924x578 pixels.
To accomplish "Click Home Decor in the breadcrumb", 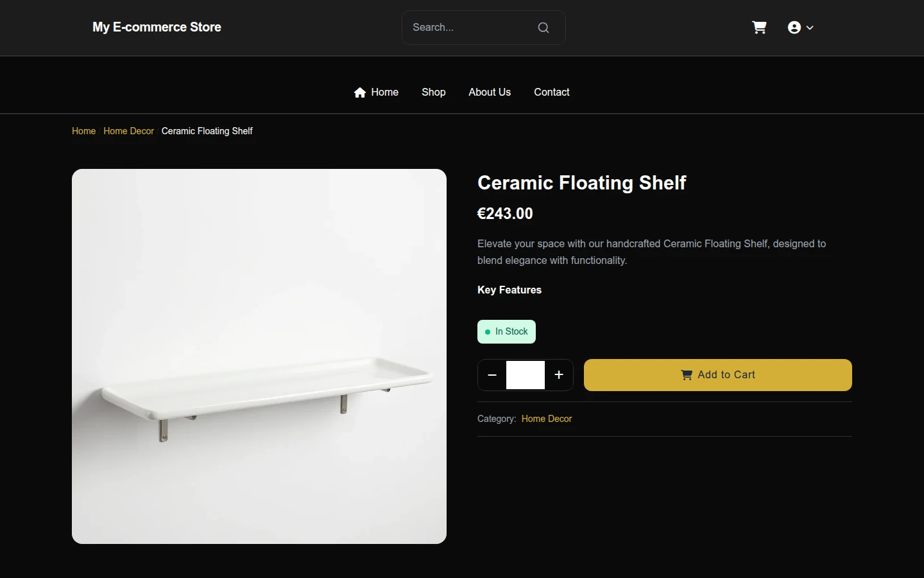I will coord(128,131).
